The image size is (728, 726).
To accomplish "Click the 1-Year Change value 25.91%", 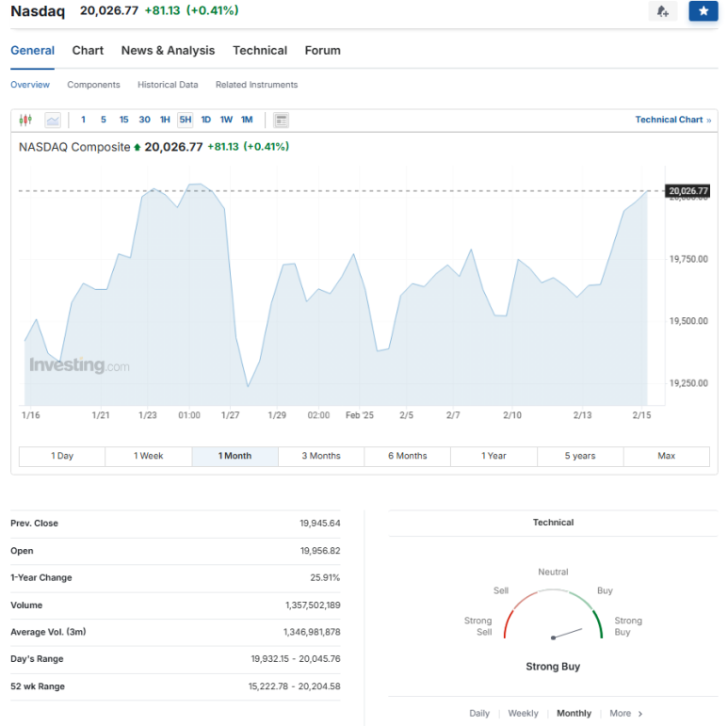I will [x=325, y=577].
